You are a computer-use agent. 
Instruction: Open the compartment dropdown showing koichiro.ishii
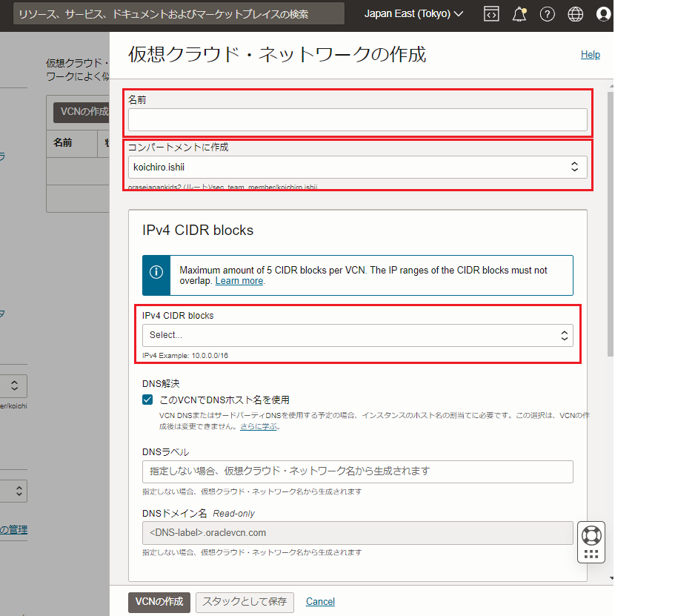coord(357,167)
